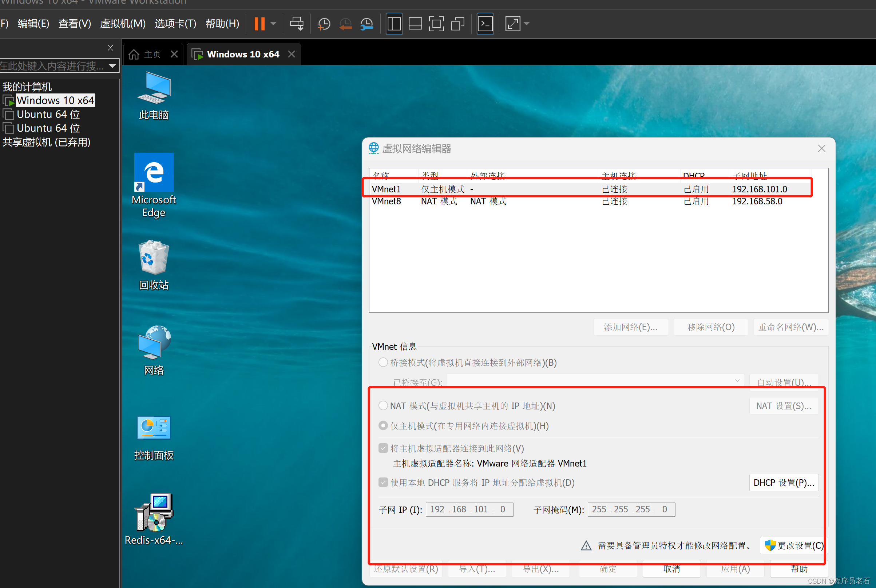Toggle 使用本地 DHCP 服务 checkbox
The height and width of the screenshot is (588, 876).
pos(383,482)
